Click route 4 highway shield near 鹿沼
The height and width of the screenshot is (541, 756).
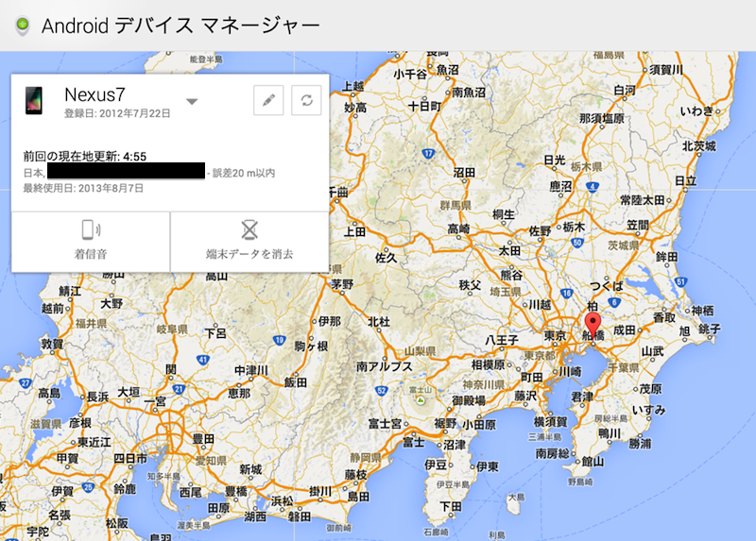(x=593, y=186)
